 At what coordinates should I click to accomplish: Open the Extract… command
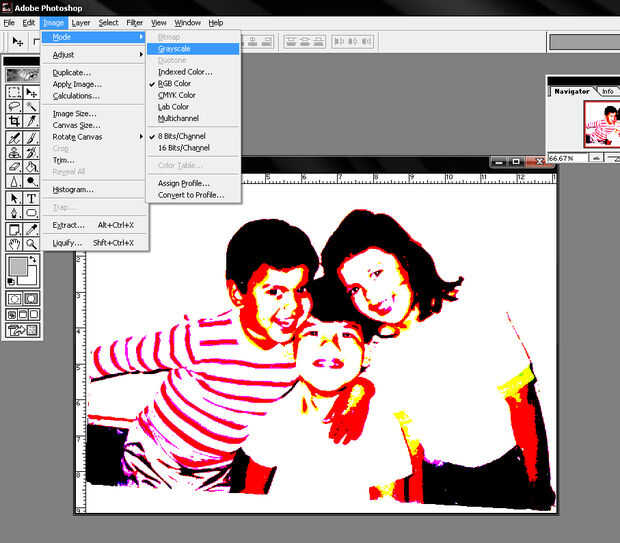pos(95,225)
